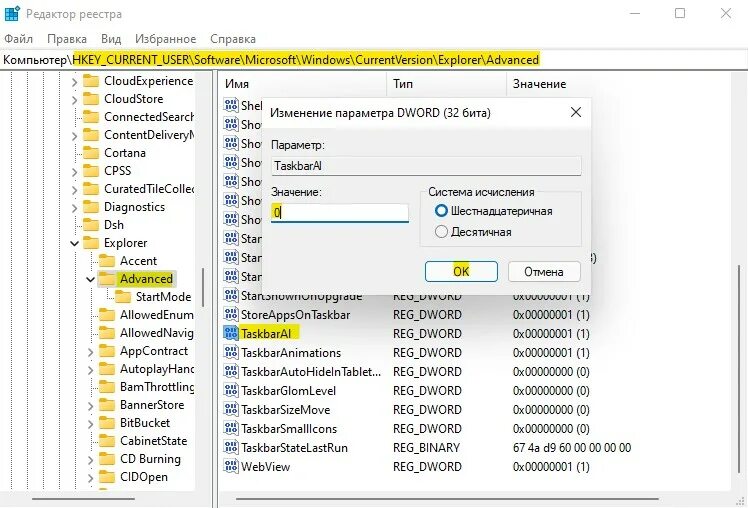
Task: Open the Справка menu
Action: point(233,39)
